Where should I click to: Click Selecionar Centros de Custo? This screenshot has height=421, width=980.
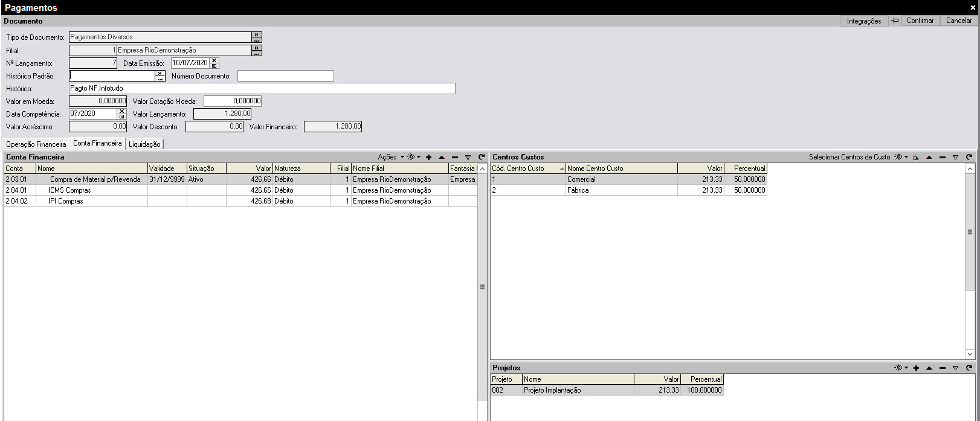(849, 157)
